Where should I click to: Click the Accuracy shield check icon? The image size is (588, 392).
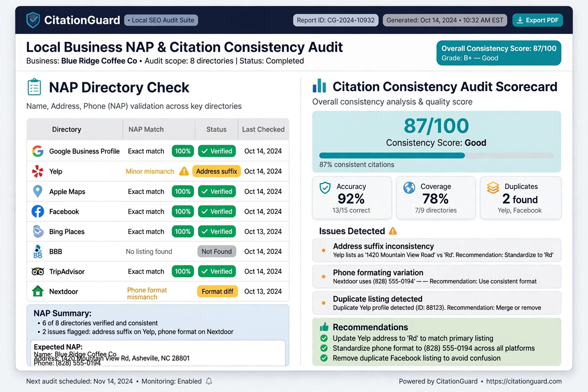(325, 188)
